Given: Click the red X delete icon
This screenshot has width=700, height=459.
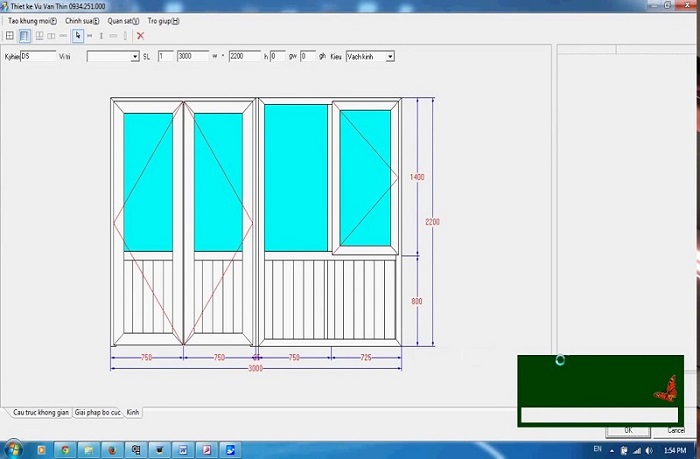Looking at the screenshot, I should coord(140,36).
